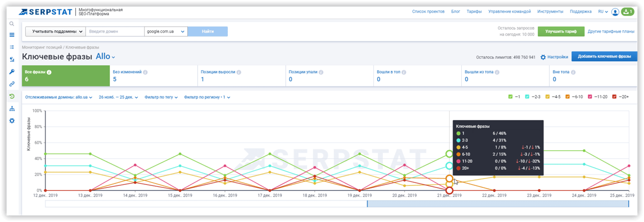Click info icon beside Без изменений
The image size is (644, 222).
click(146, 72)
